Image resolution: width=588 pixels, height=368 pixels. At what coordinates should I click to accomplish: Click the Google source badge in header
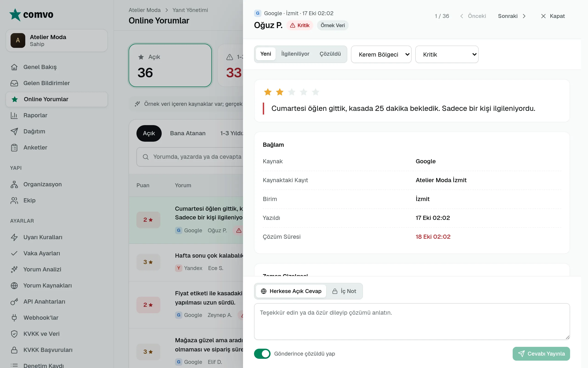click(257, 13)
